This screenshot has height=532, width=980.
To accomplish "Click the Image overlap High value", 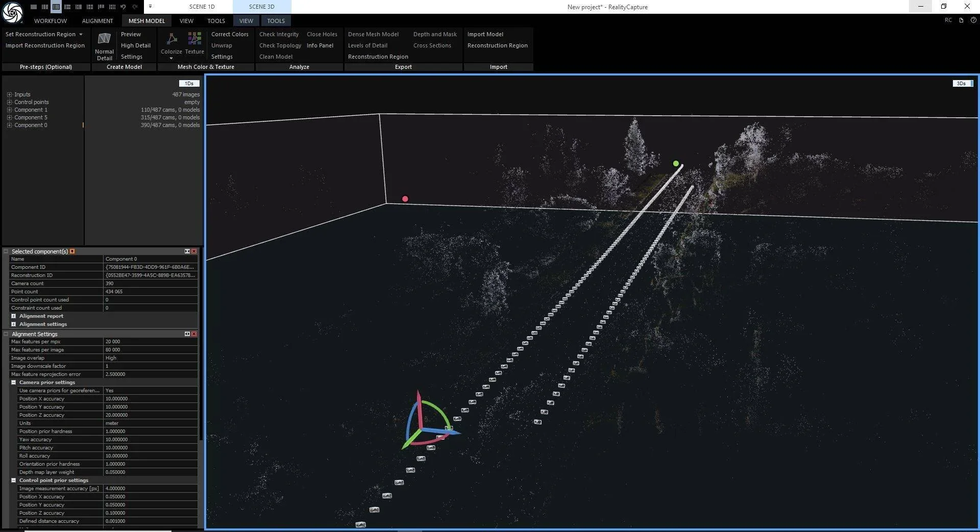I will (151, 358).
